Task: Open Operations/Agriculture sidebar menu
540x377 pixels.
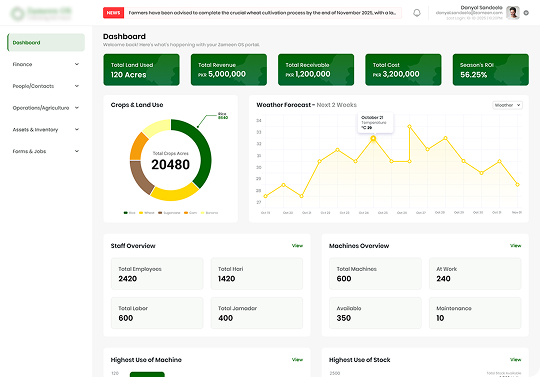Action: [46, 108]
